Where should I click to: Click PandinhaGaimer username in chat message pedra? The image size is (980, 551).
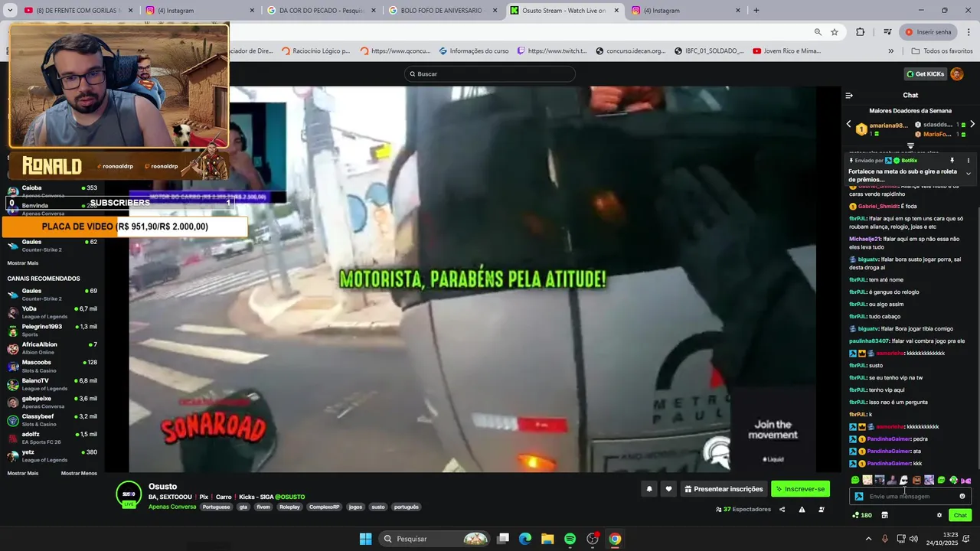click(x=888, y=439)
